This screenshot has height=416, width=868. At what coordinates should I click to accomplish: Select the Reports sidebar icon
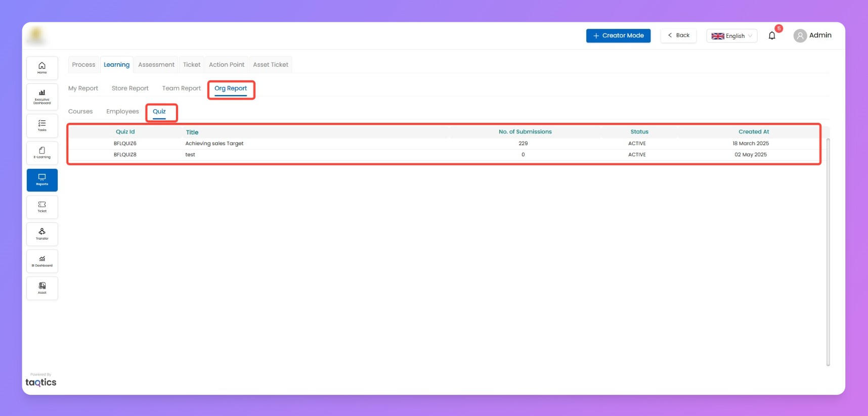(x=42, y=180)
